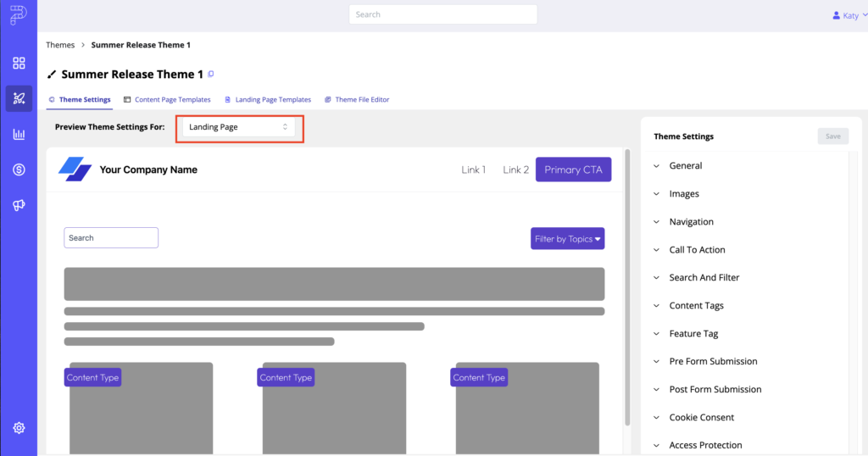The image size is (868, 456).
Task: Open the dashboard grid icon
Action: point(19,63)
